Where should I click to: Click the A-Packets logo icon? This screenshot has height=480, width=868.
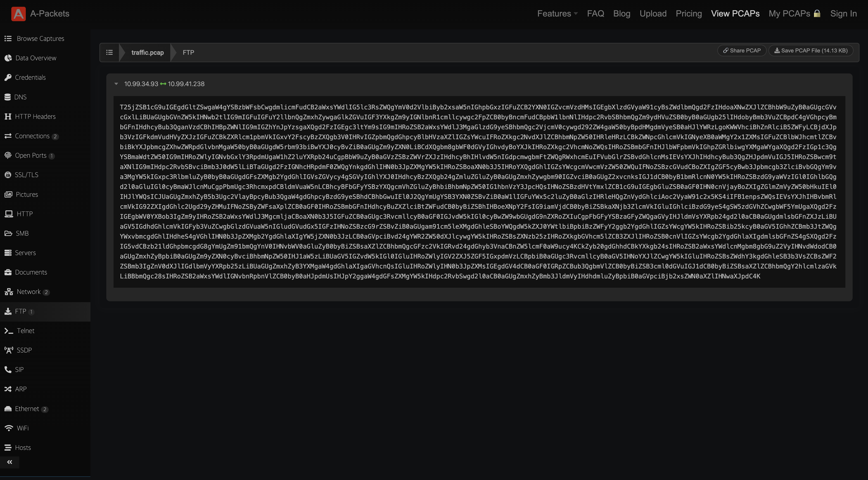point(18,14)
